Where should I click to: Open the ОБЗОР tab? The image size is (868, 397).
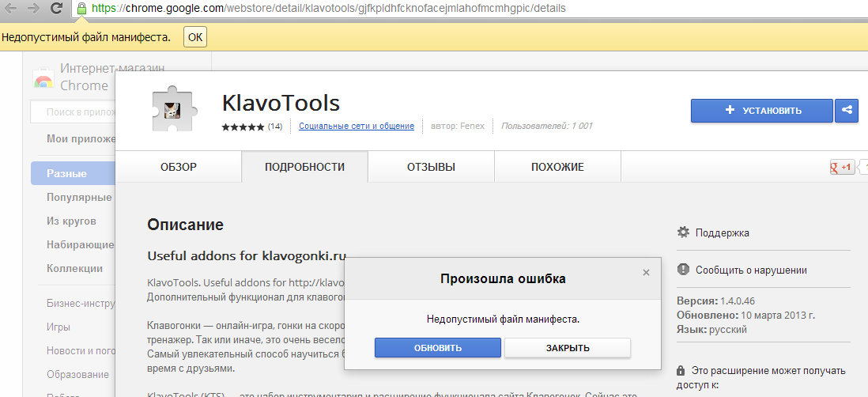click(179, 167)
